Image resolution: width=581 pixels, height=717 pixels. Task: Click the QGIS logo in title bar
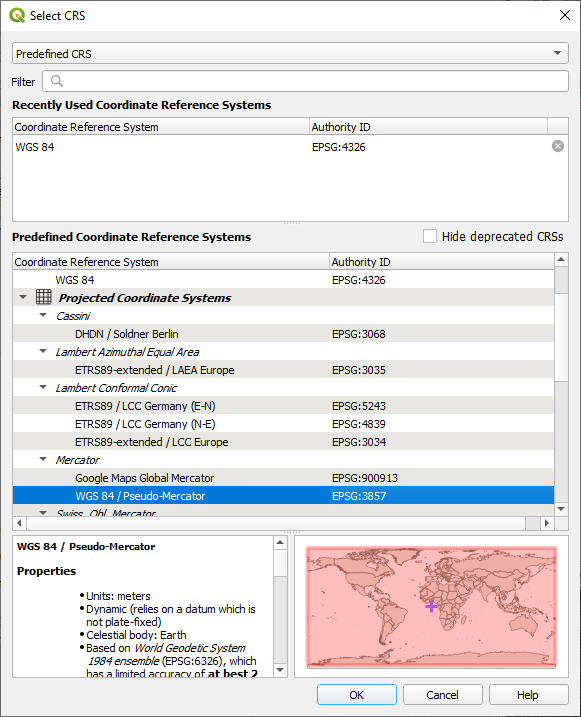coord(17,15)
